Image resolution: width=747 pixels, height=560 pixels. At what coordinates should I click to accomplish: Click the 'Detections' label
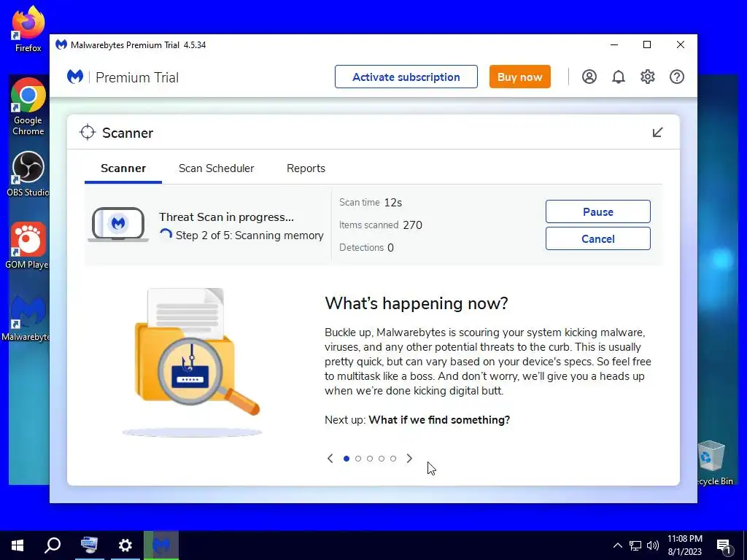(361, 248)
